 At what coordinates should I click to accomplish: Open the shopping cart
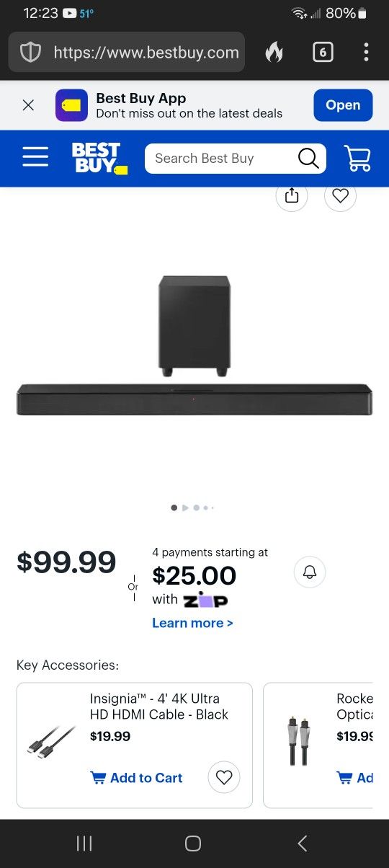pyautogui.click(x=357, y=158)
